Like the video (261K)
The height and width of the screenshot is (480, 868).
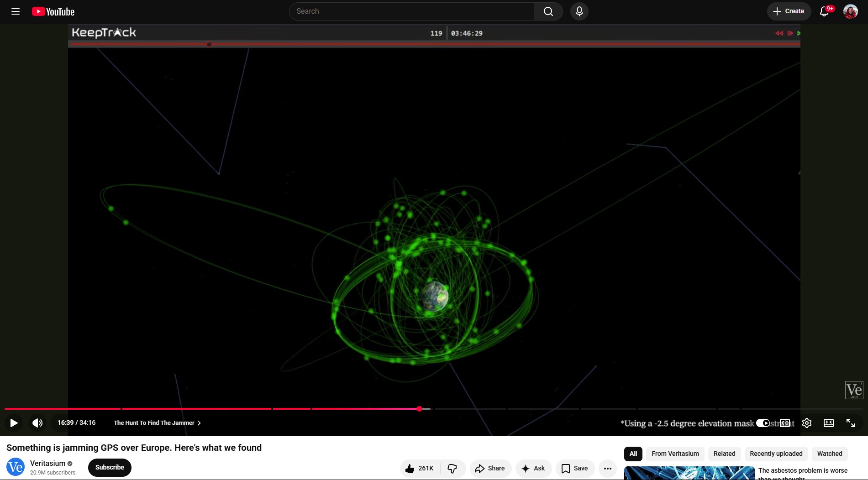pos(420,469)
